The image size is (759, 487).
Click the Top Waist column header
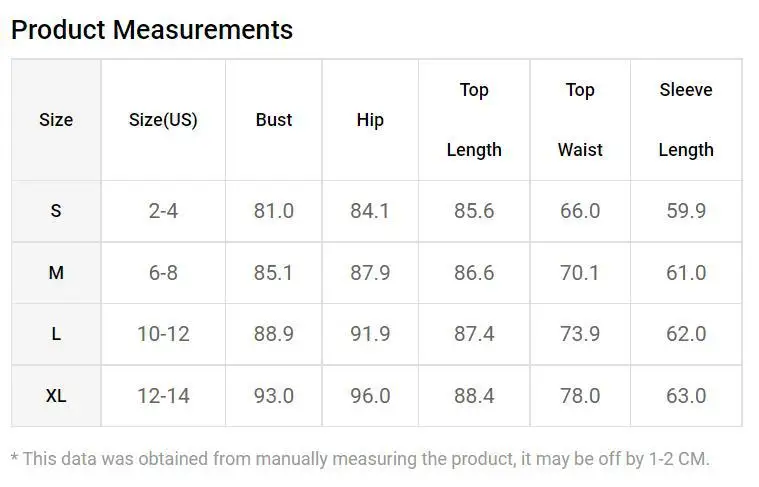[x=580, y=120]
